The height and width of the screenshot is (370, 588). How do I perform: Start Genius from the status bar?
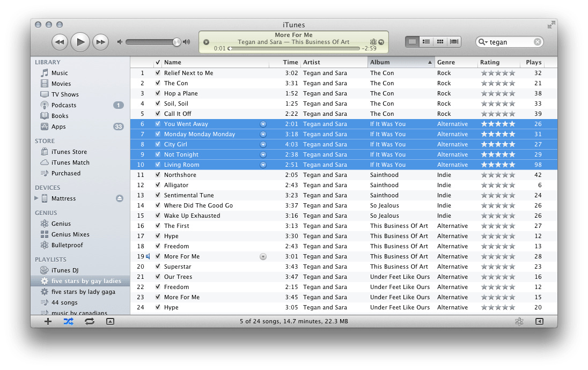pos(519,321)
